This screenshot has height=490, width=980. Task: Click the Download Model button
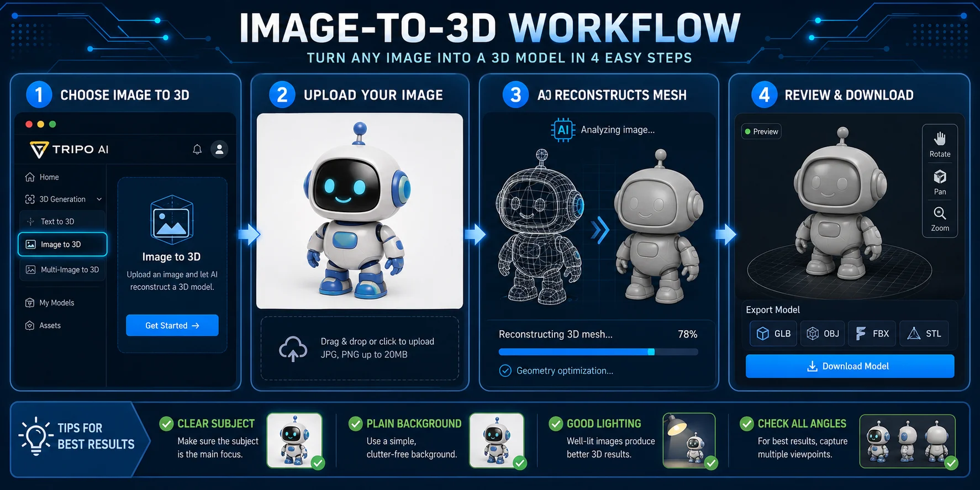(x=850, y=366)
